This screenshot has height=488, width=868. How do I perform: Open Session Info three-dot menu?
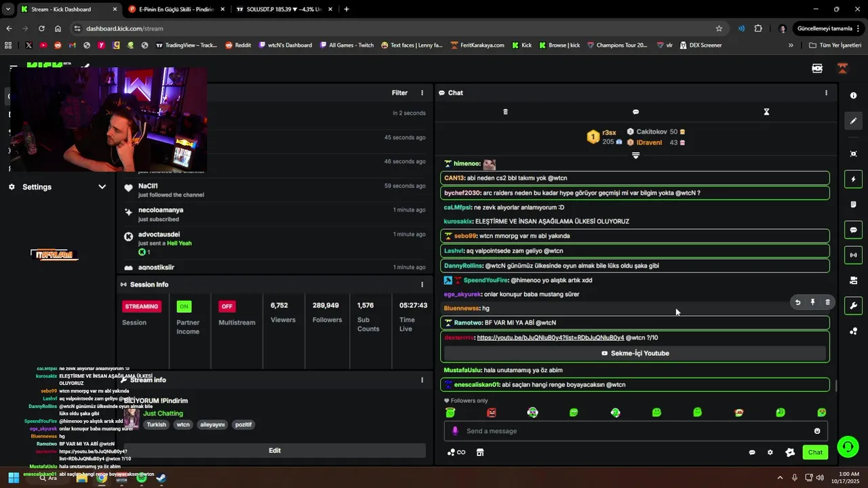point(422,285)
